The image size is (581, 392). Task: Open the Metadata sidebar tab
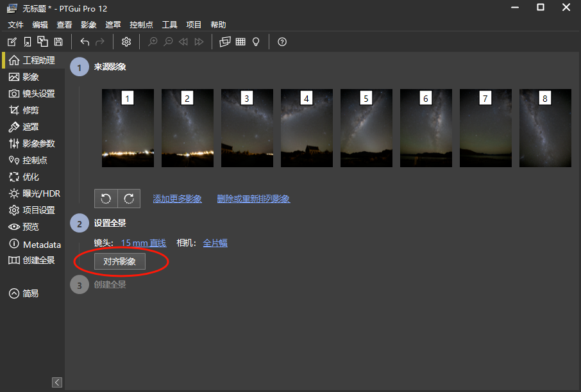tap(33, 244)
